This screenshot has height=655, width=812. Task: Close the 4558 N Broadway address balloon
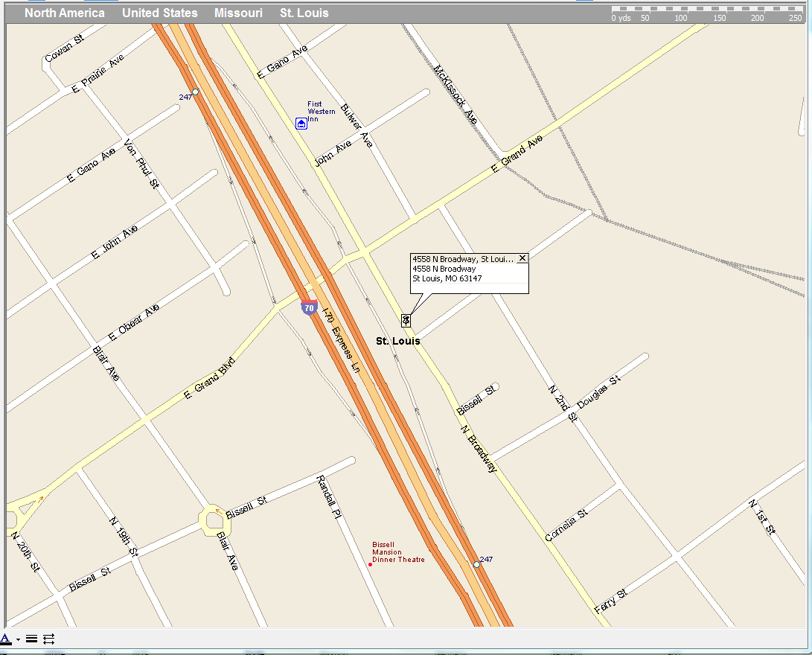click(522, 258)
